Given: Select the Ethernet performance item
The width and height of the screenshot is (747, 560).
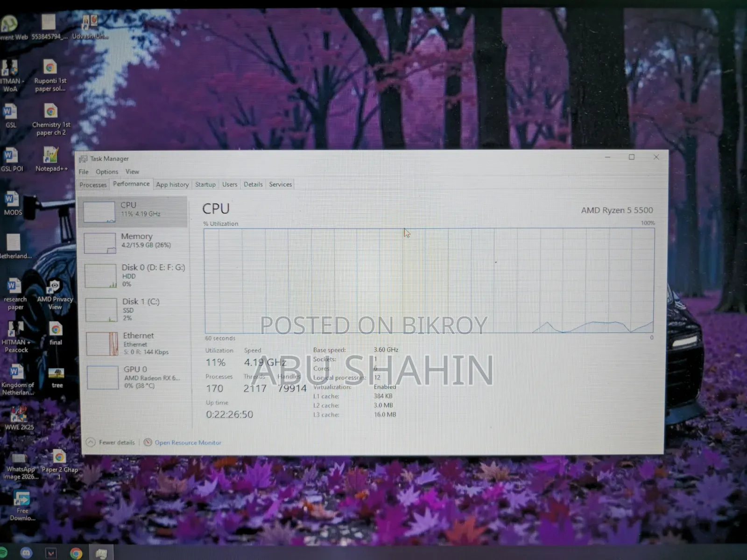Looking at the screenshot, I should click(137, 343).
